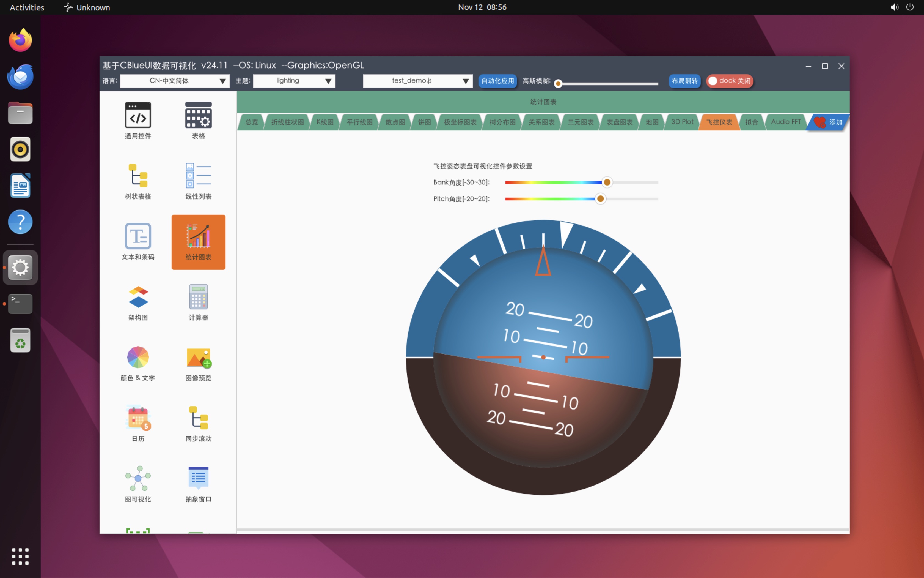The width and height of the screenshot is (924, 578).
Task: Open the 表格 table icon
Action: click(x=198, y=121)
